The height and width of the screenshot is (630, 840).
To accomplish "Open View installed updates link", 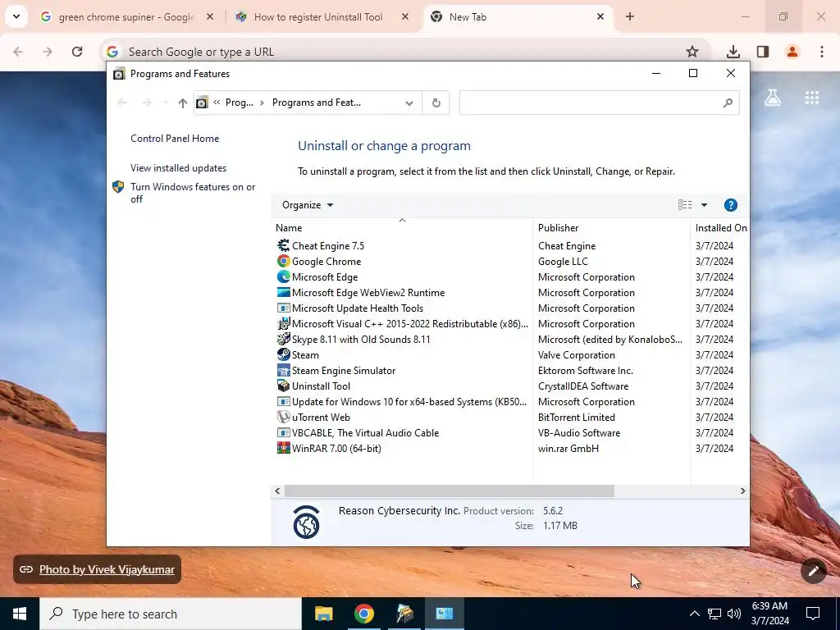I will coord(178,167).
